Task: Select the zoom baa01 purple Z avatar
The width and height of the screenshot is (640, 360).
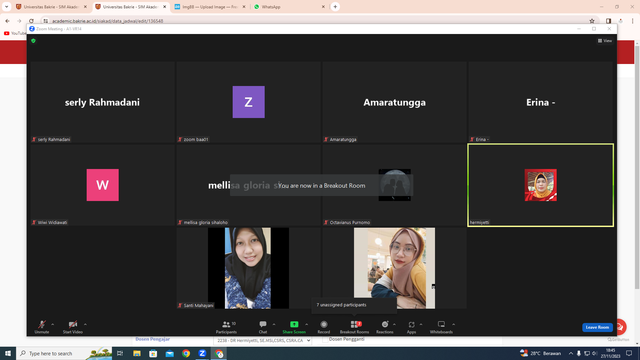Action: (249, 102)
